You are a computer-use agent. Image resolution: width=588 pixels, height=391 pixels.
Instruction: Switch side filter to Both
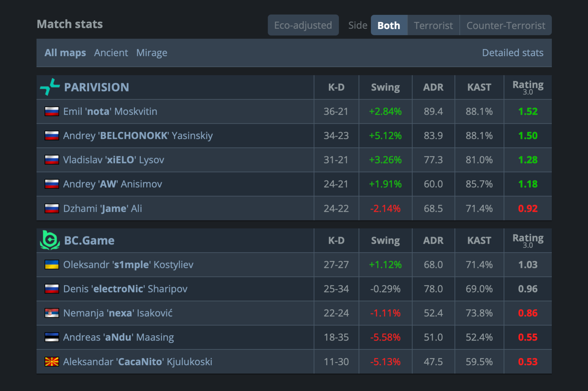point(389,25)
